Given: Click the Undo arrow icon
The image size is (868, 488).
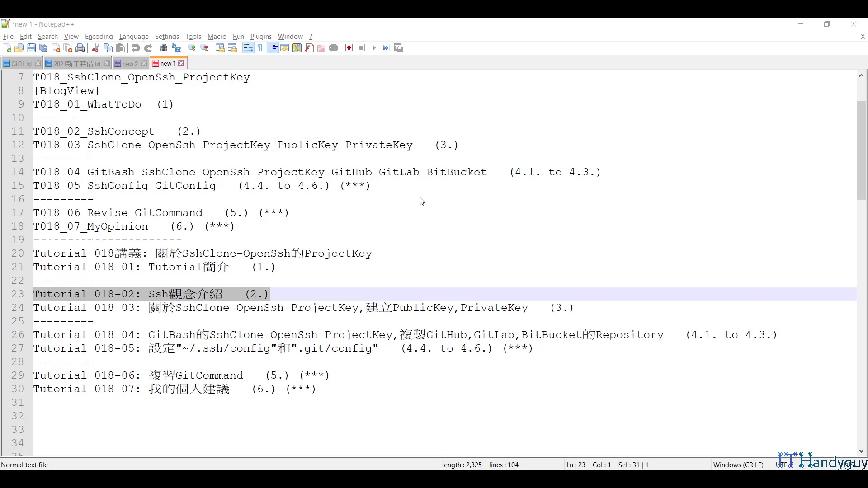Looking at the screenshot, I should point(136,48).
